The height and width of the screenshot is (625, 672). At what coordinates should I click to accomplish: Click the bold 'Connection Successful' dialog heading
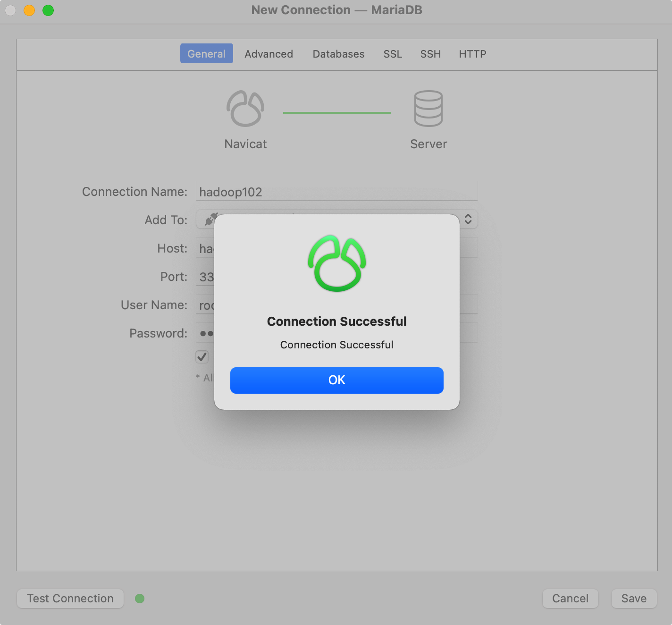click(336, 321)
